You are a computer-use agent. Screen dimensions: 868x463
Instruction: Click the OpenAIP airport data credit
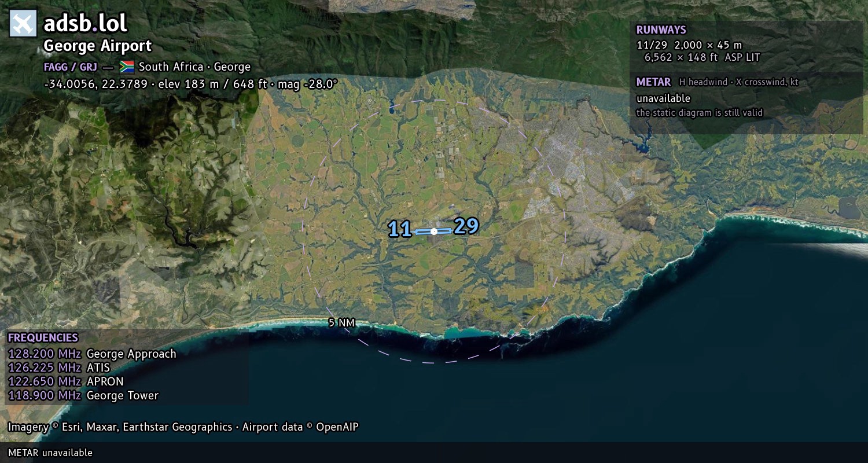tap(300, 427)
